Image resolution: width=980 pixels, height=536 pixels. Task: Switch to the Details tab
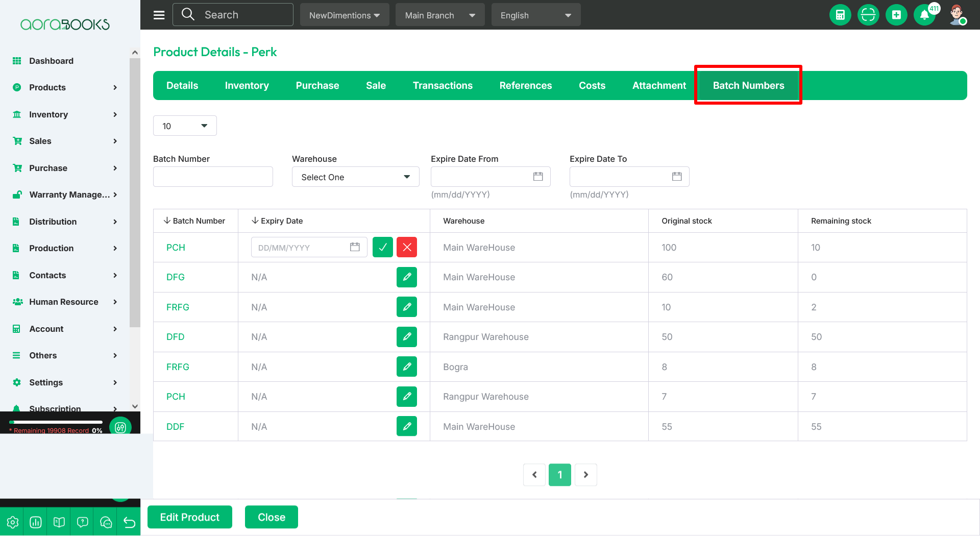182,85
